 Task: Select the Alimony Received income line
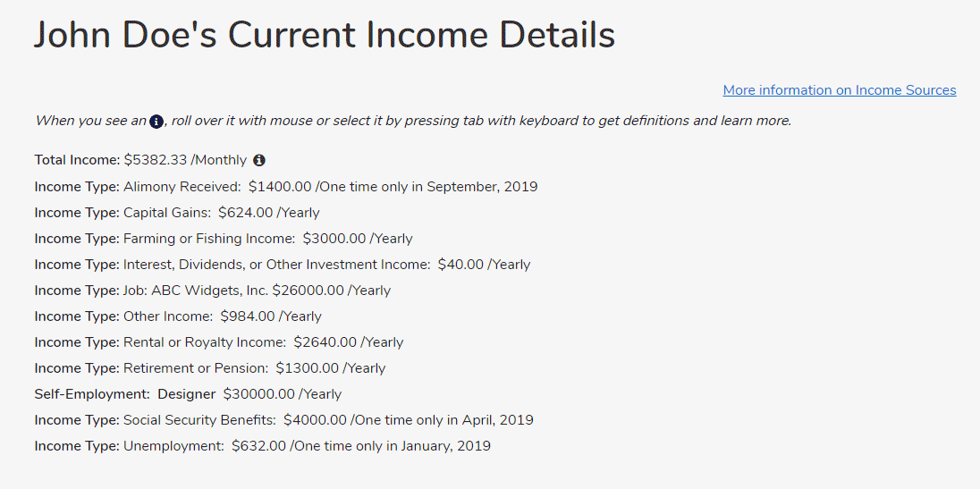click(286, 186)
